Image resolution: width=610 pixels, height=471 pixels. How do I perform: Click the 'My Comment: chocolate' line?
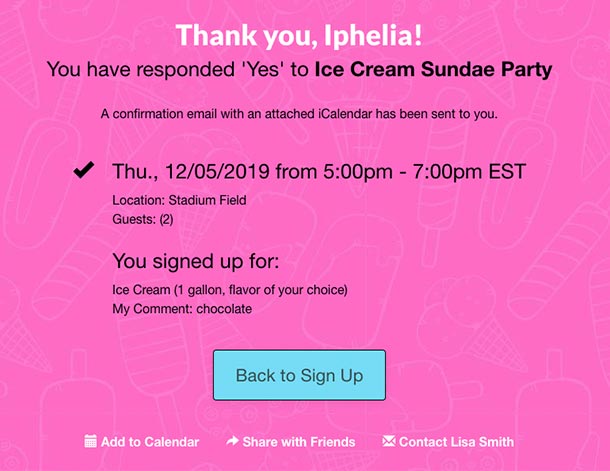(x=182, y=309)
